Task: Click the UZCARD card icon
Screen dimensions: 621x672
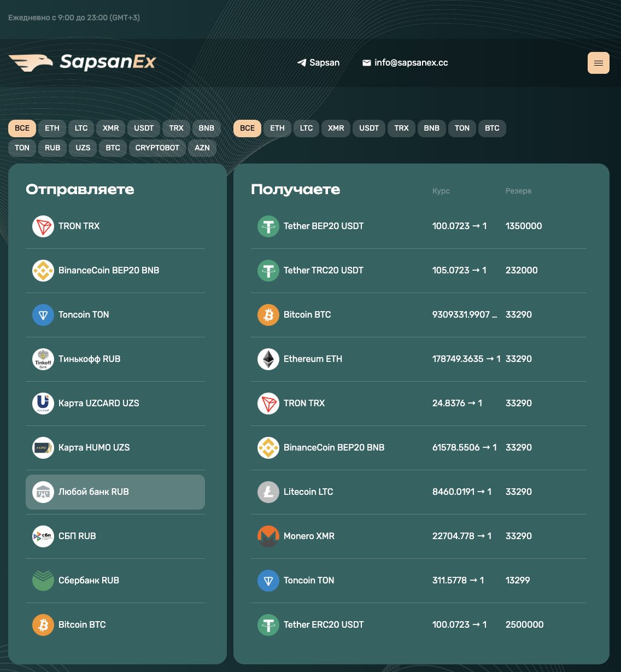Action: (43, 404)
